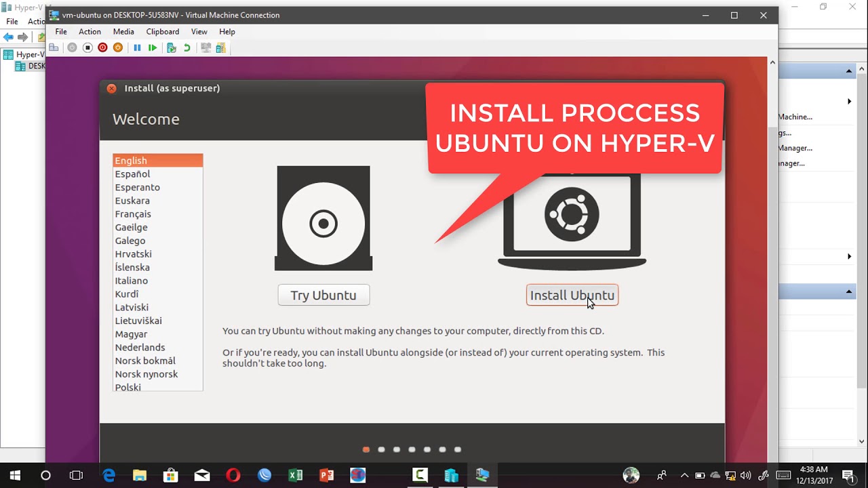Turn off the VM with the black stop icon
The image size is (868, 488).
[87, 47]
